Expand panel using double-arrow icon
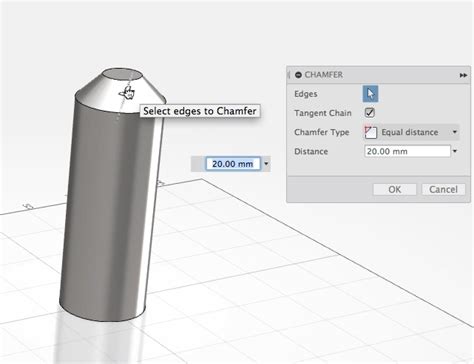Viewport: 474px width, 364px height. (x=463, y=76)
